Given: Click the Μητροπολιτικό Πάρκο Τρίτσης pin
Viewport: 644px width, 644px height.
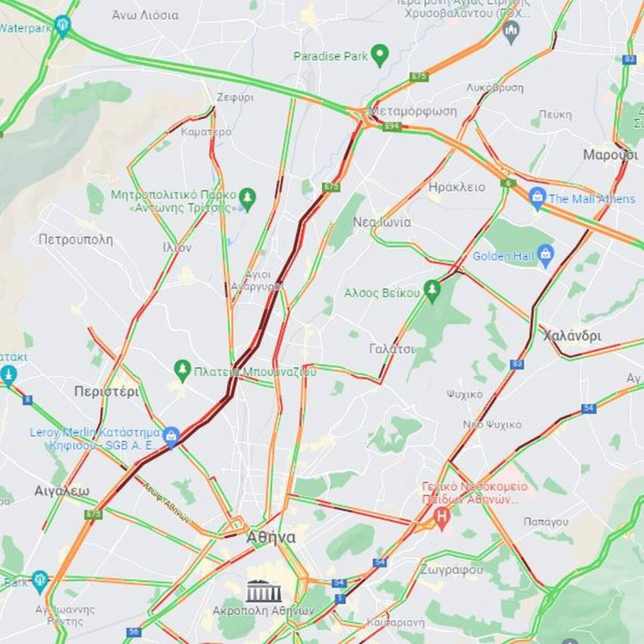Looking at the screenshot, I should point(247,199).
